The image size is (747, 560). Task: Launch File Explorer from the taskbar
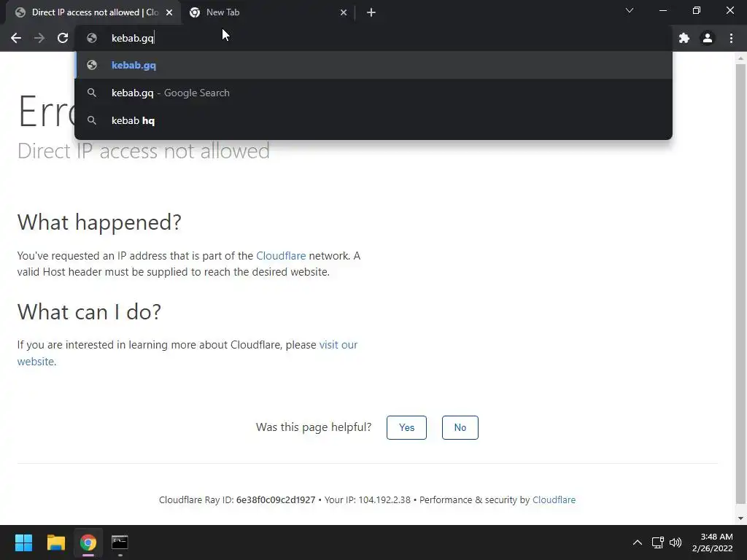[x=55, y=542]
